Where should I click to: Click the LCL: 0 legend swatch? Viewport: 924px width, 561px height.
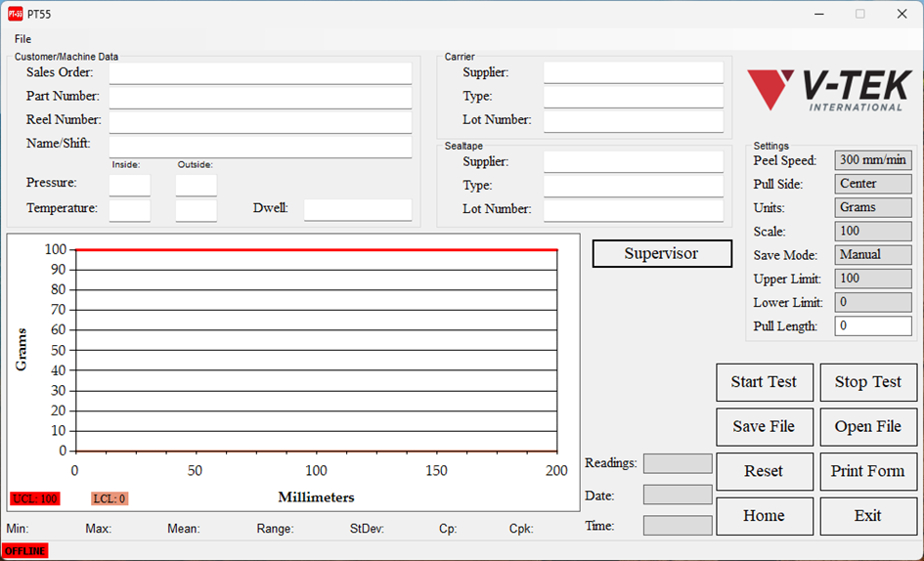tap(110, 499)
